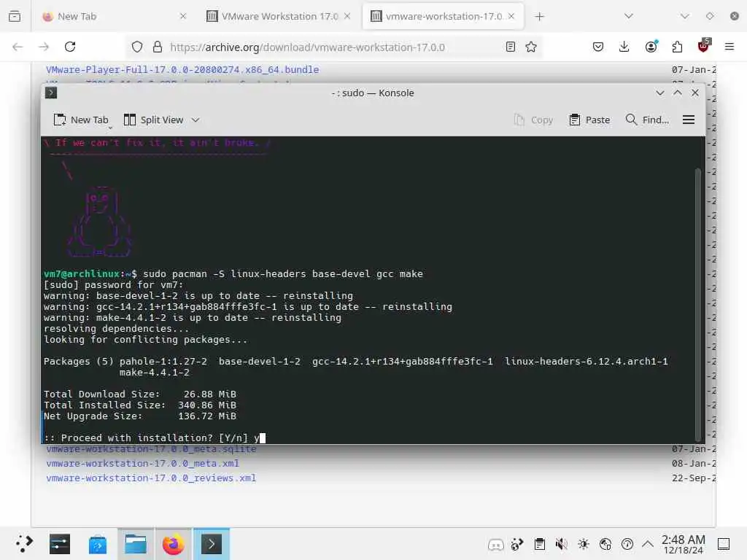The width and height of the screenshot is (747, 560).
Task: Switch to Konsole in taskbar
Action: click(x=212, y=544)
